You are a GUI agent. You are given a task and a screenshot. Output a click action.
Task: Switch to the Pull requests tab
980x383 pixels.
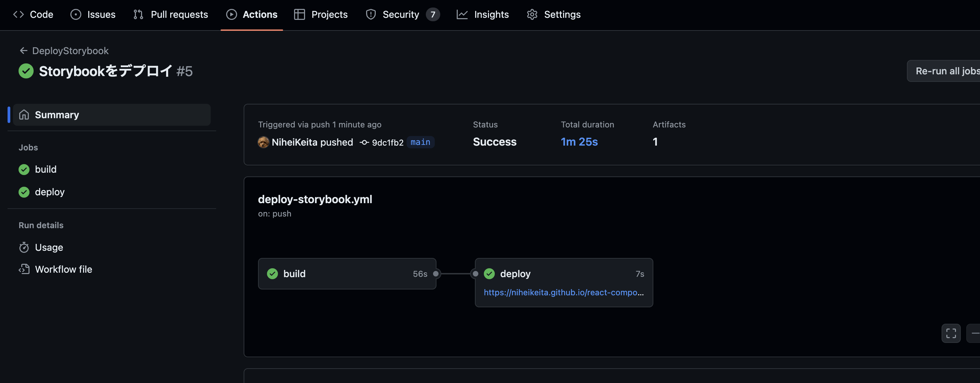click(x=171, y=14)
